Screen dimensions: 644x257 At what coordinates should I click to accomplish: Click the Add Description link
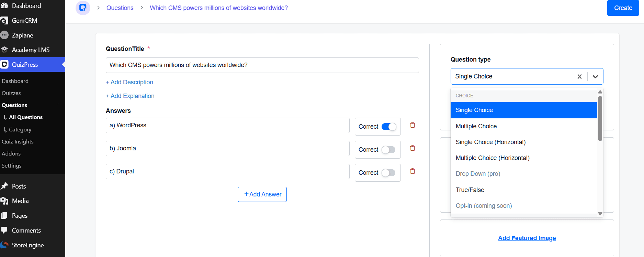129,82
